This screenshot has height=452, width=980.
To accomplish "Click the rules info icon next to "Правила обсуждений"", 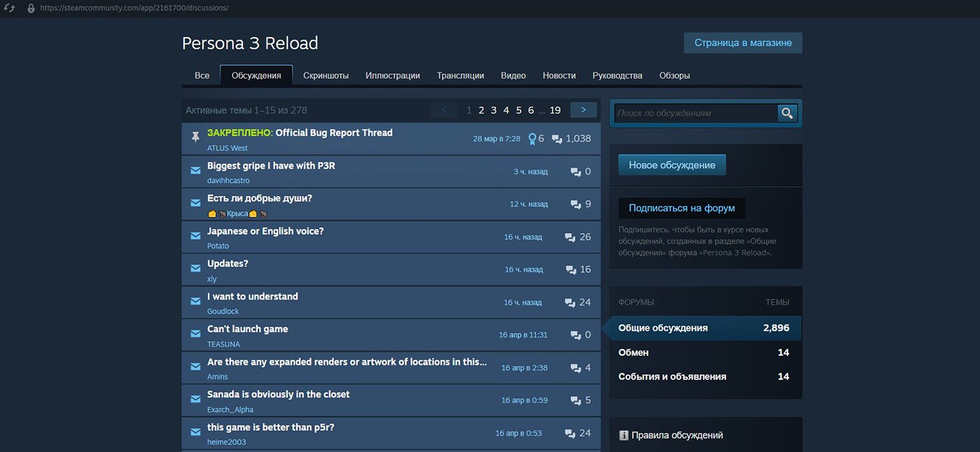I will click(623, 435).
